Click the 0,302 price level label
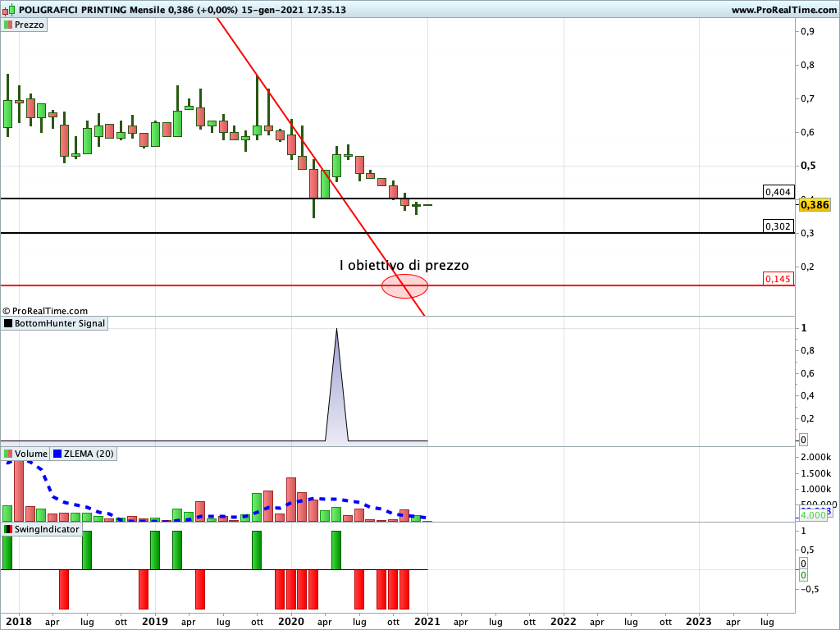Screen dimensions: 840x630 coord(778,226)
